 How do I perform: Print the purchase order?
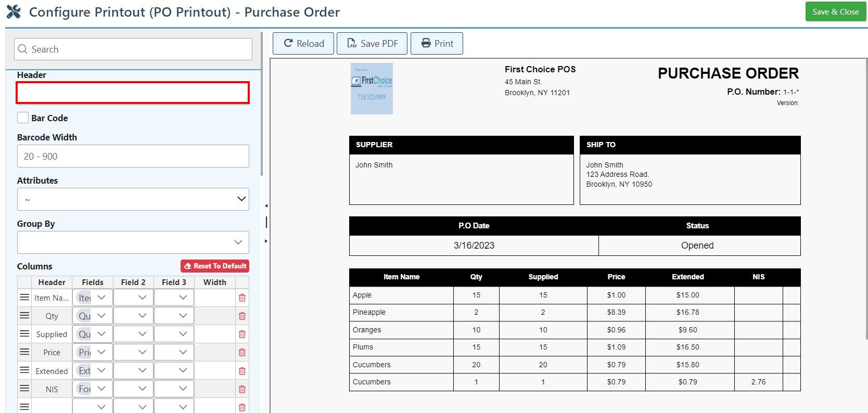click(437, 44)
